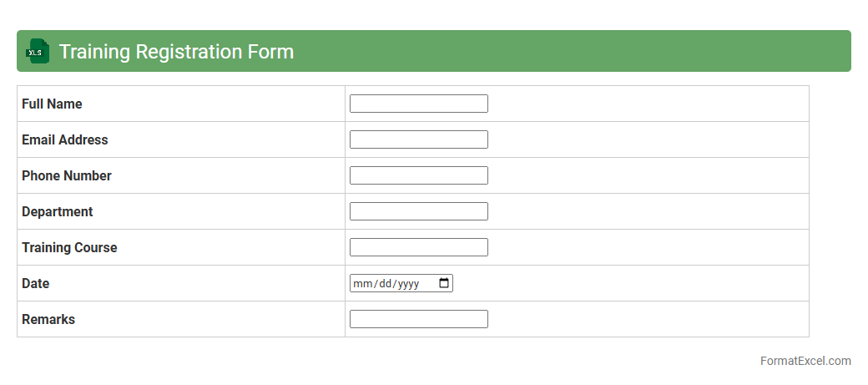Click the Email Address label
Viewport: 868px width, 385px height.
coord(64,139)
